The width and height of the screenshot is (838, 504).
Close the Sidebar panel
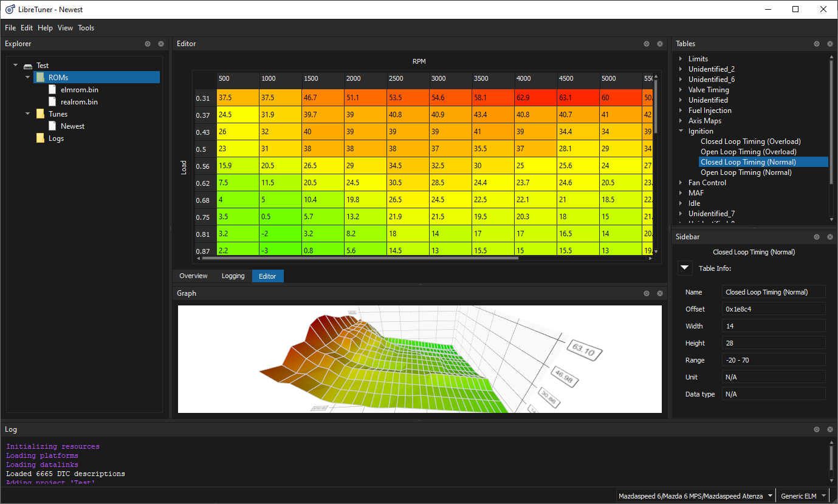(830, 237)
